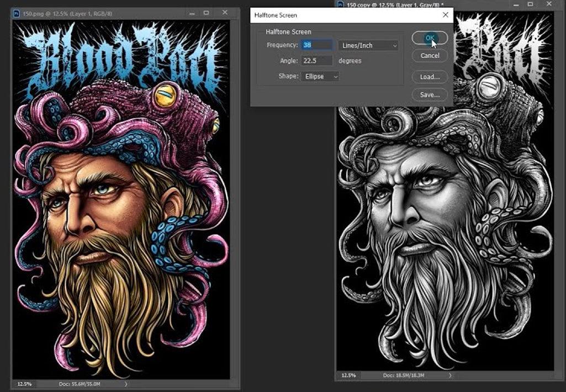This screenshot has width=566, height=392.
Task: Expand the Shape dropdown showing Ellipse
Action: (x=321, y=77)
